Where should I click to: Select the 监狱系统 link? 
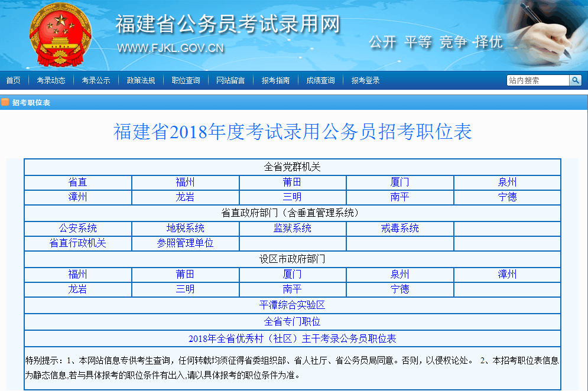point(293,228)
